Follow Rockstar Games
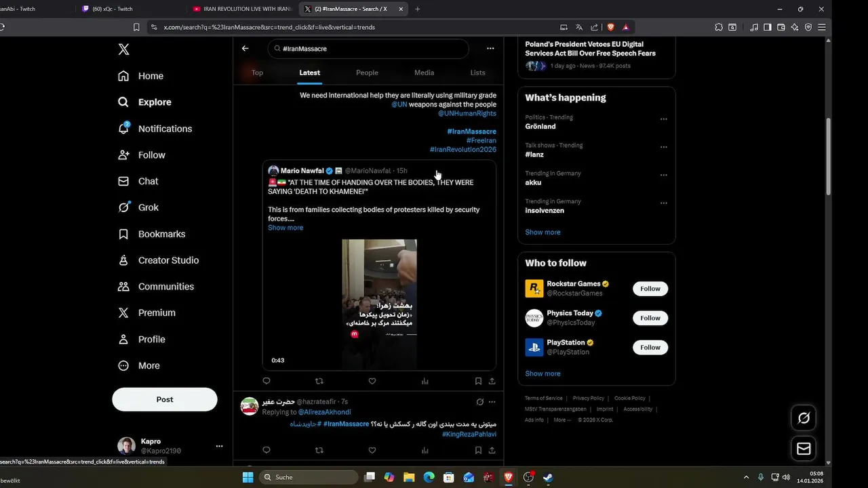Image resolution: width=868 pixels, height=488 pixels. [x=650, y=289]
